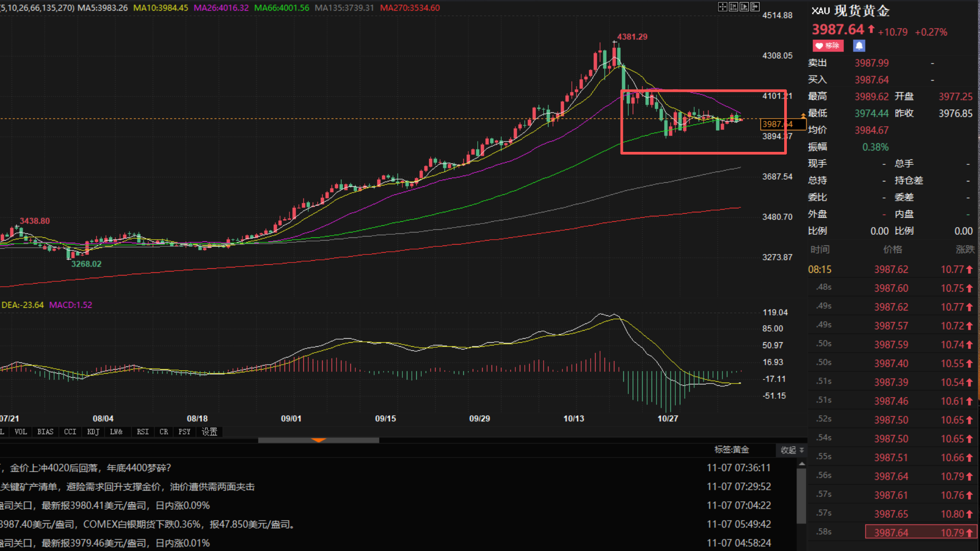Click the chart playback icon

pos(744,7)
